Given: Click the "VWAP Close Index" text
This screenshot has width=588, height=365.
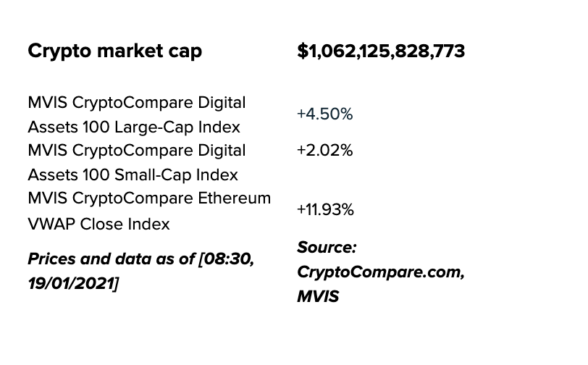Looking at the screenshot, I should pyautogui.click(x=98, y=224).
